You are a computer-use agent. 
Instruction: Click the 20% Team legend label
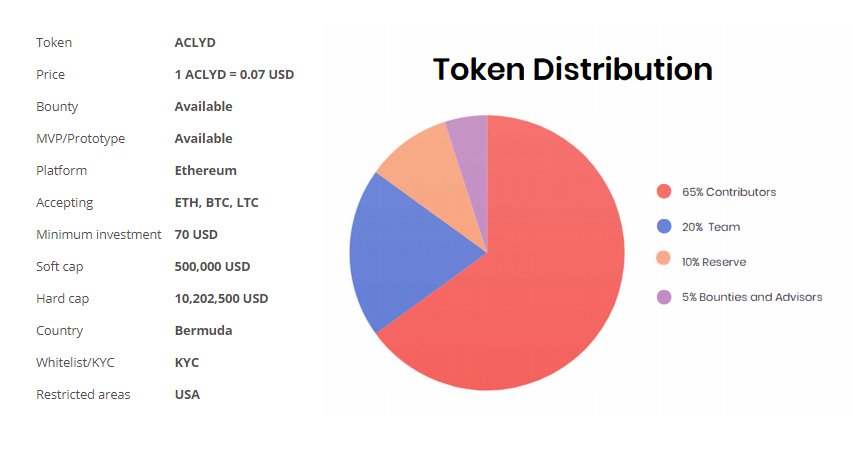tap(711, 227)
